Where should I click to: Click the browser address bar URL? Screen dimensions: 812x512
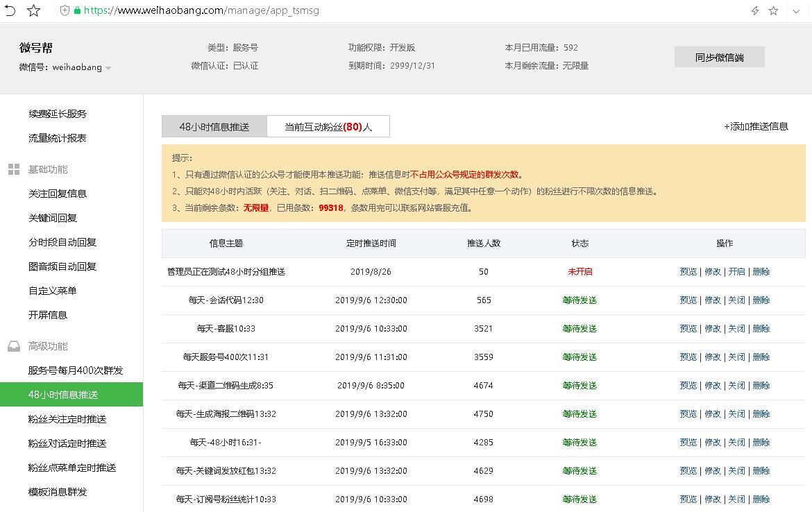[201, 11]
